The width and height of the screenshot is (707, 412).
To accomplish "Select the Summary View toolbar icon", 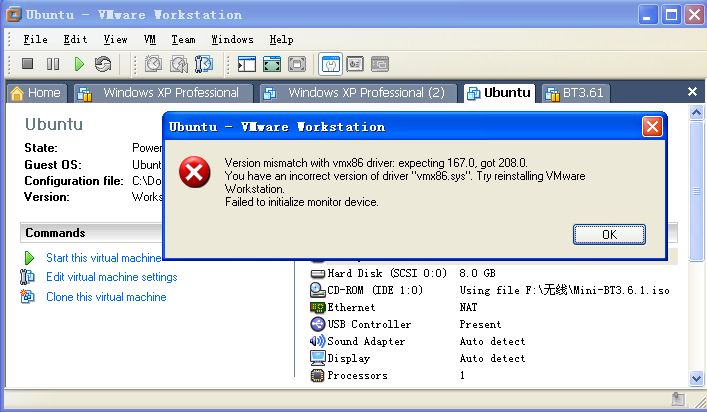I will coord(331,64).
